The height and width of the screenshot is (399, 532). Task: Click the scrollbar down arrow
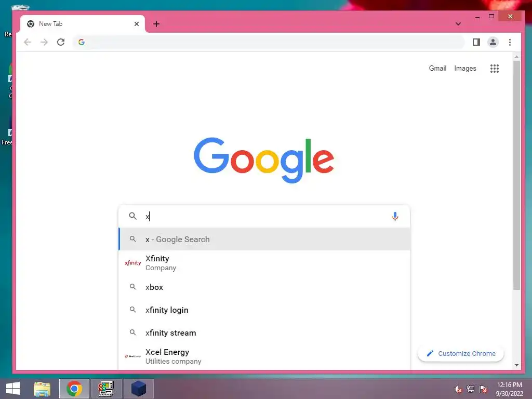pyautogui.click(x=516, y=365)
